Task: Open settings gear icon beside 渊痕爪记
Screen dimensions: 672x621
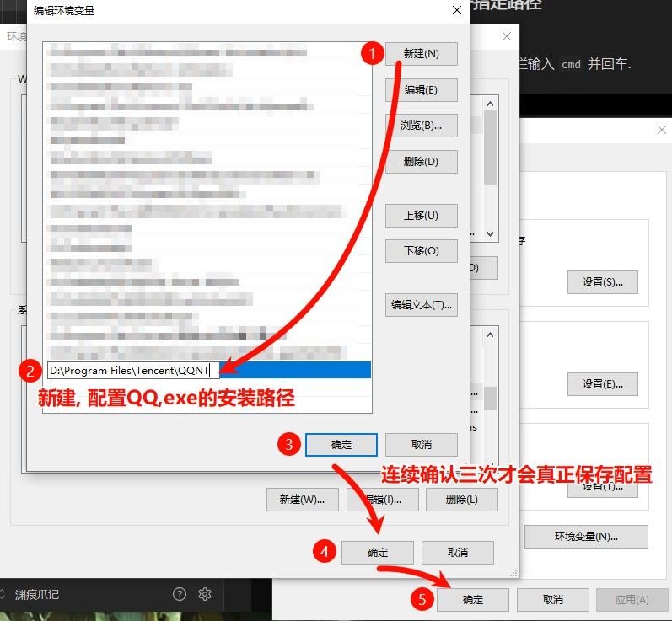Action: tap(205, 594)
